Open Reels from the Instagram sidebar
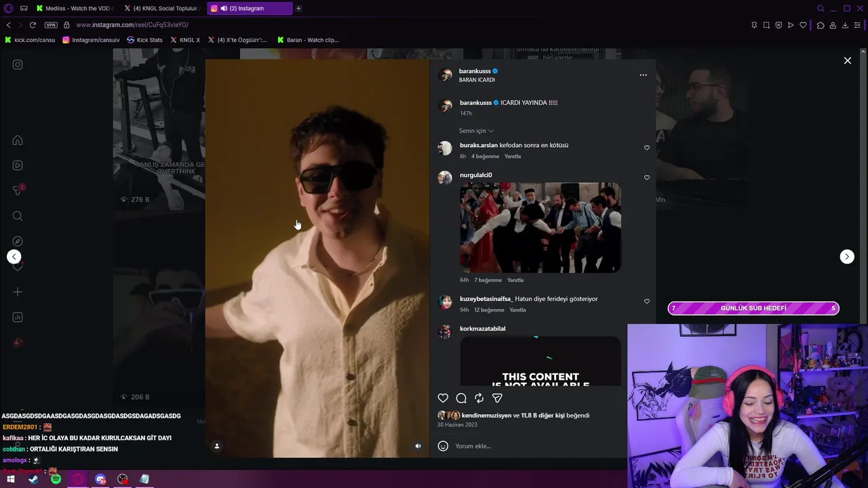This screenshot has width=868, height=488. [18, 165]
